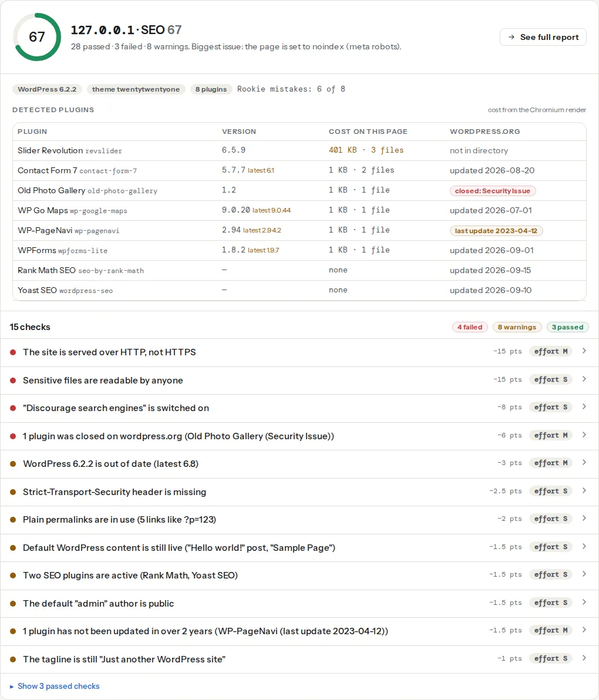Click amber dot beside WordPress out of date

tap(13, 464)
